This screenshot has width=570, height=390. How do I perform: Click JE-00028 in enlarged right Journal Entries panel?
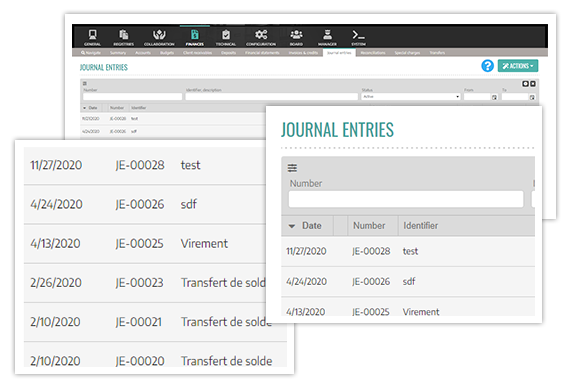point(371,252)
